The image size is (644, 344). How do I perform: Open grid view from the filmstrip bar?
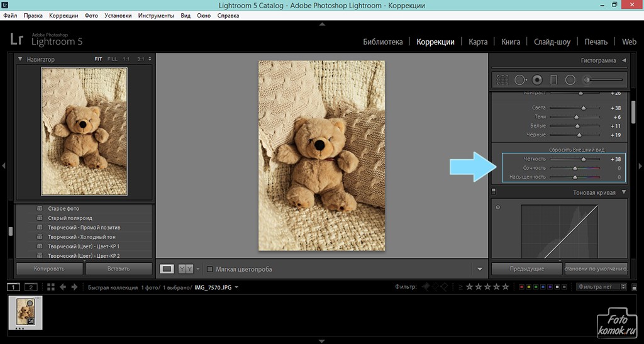[51, 287]
